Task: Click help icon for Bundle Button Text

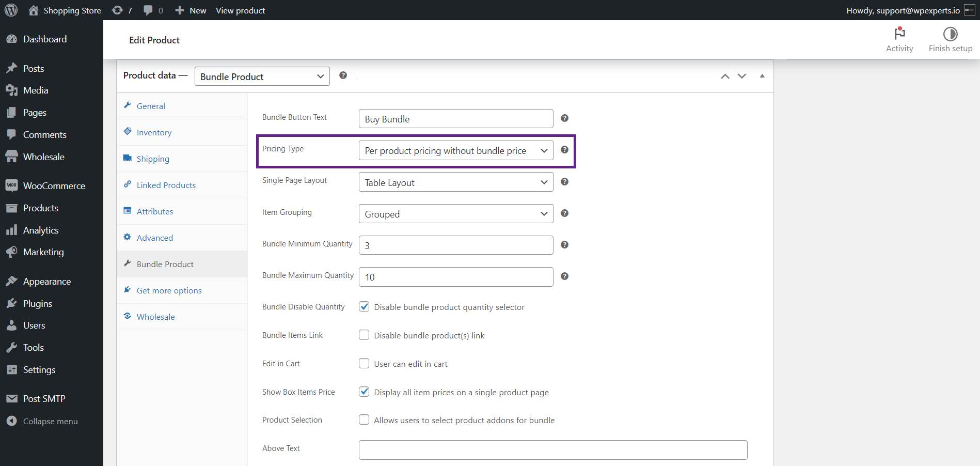Action: click(564, 118)
